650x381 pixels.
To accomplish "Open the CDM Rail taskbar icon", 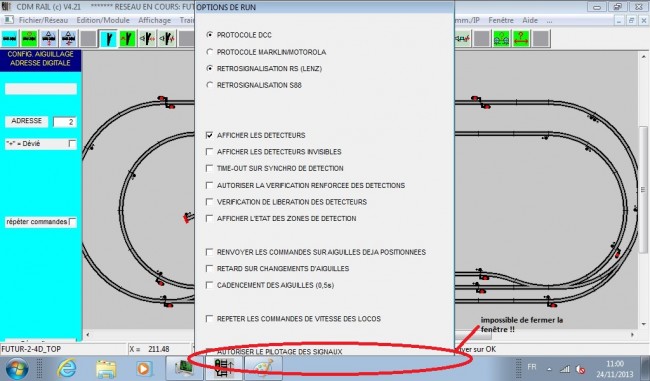I will 224,368.
